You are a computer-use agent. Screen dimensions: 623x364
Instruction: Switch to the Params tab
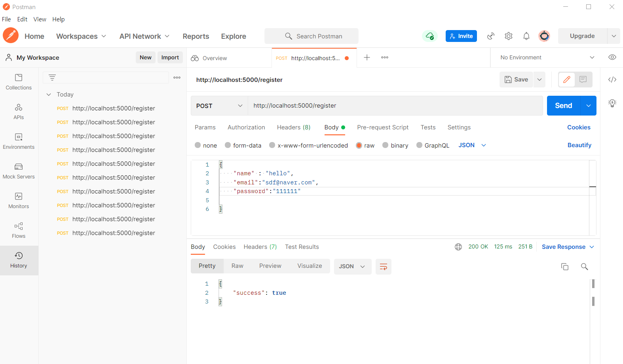(205, 127)
